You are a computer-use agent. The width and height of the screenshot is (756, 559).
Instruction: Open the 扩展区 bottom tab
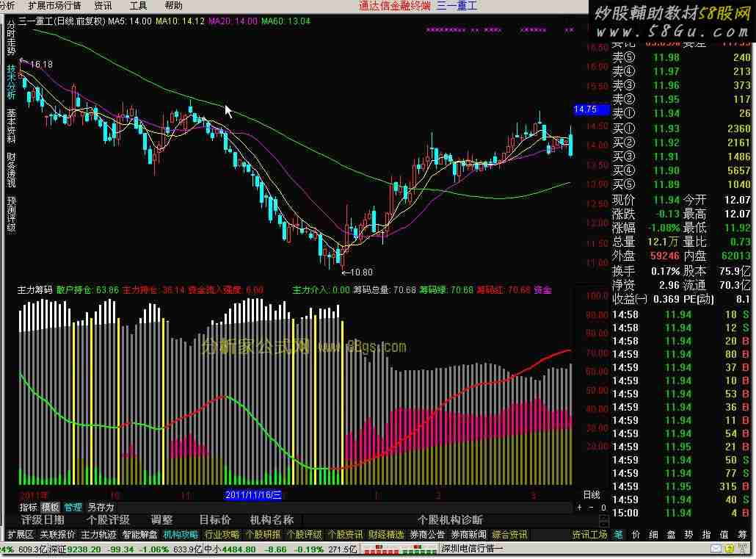click(21, 535)
